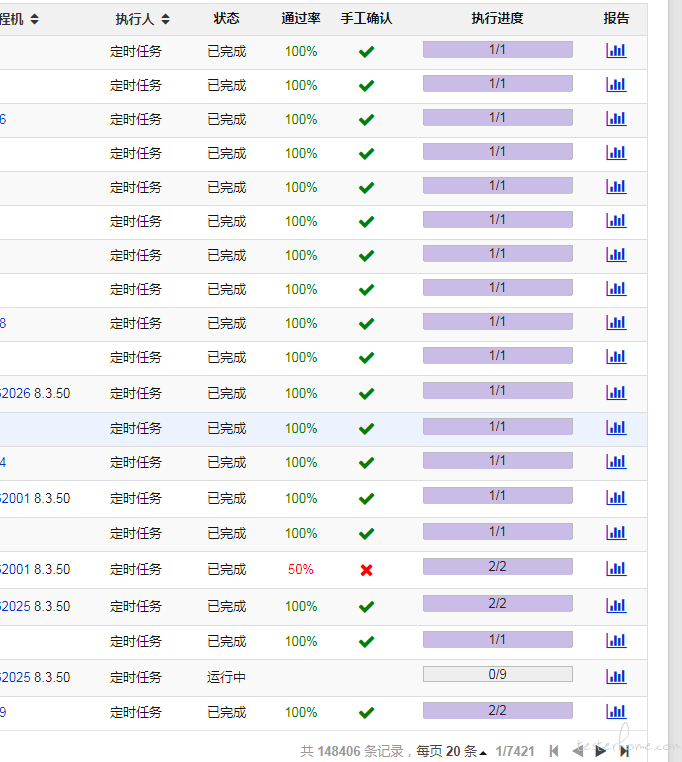Click green check mark in 2026 8.3.50 row
This screenshot has width=682, height=762.
tap(367, 394)
